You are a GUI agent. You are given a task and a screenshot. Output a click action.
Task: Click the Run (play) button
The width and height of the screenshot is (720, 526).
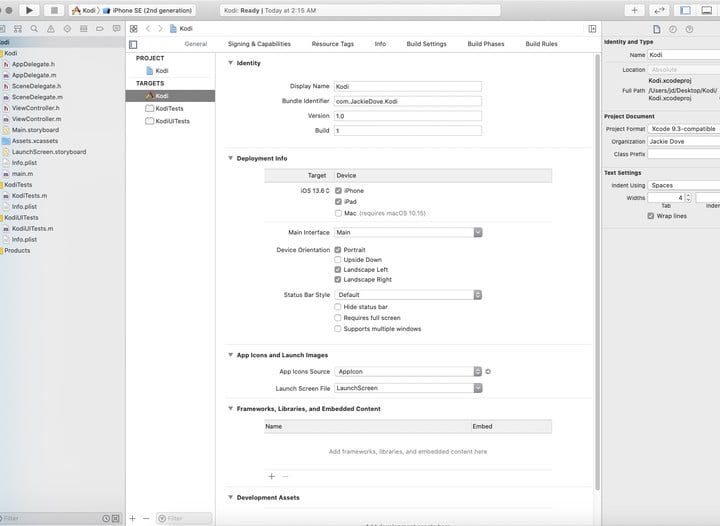pos(29,10)
